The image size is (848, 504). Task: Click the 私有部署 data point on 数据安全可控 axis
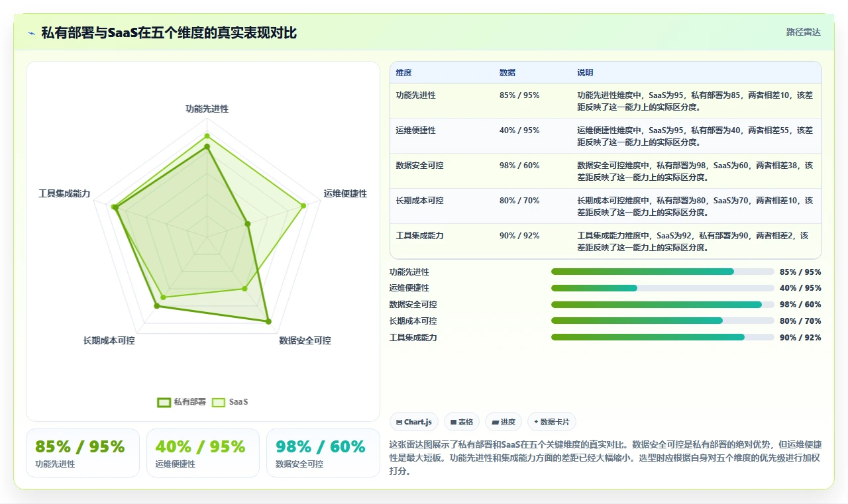268,322
